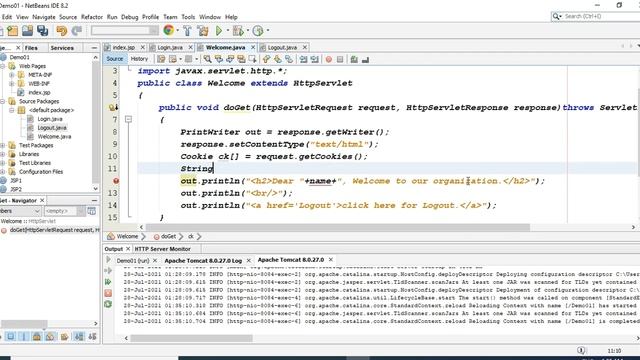Image resolution: width=640 pixels, height=360 pixels.
Task: Minimize the Projects panel
Action: pos(94,48)
